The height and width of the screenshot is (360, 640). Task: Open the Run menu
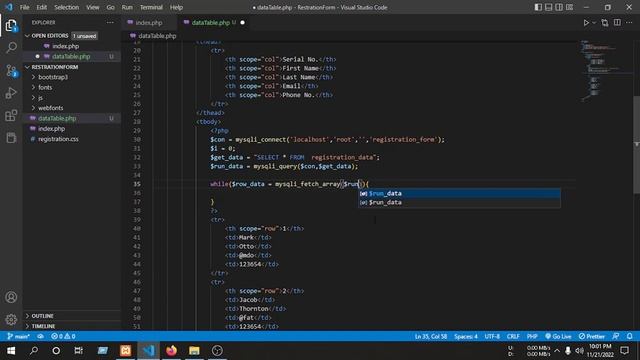[x=127, y=7]
